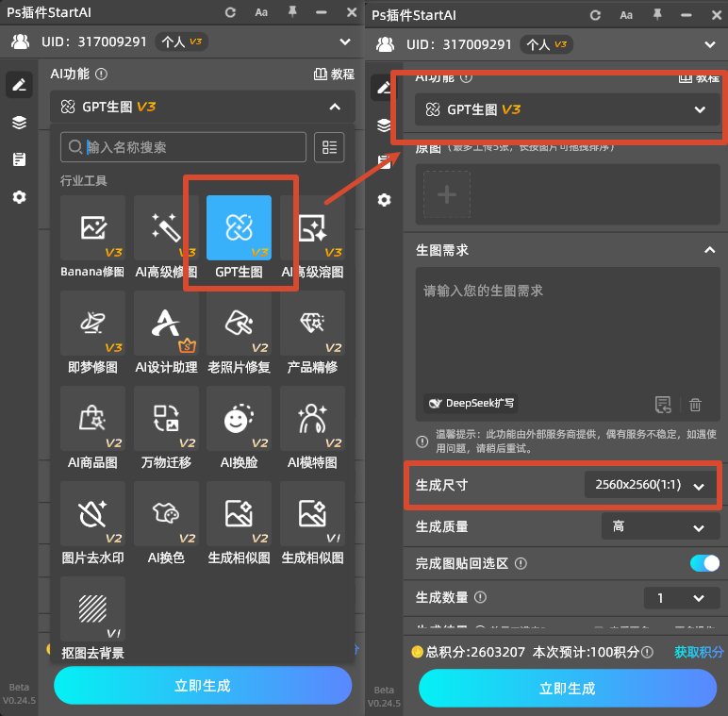This screenshot has width=728, height=716.
Task: Collapse the GPT生图 selector in left panel
Action: point(335,107)
